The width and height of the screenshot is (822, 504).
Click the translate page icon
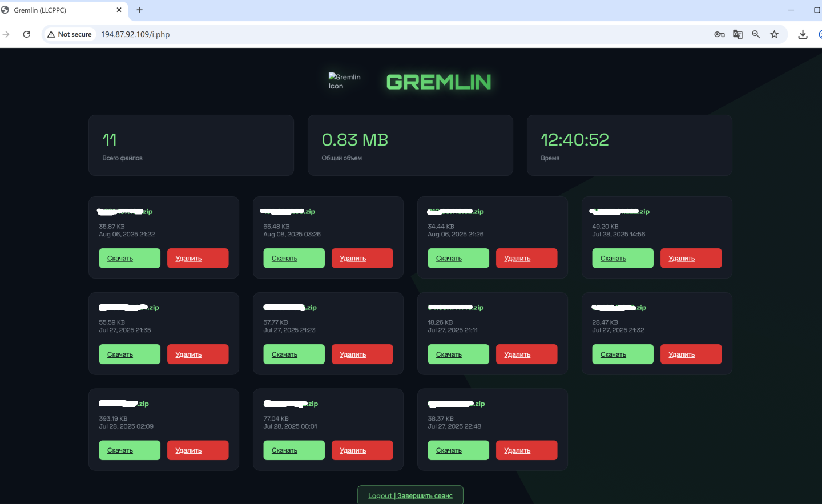coord(738,34)
